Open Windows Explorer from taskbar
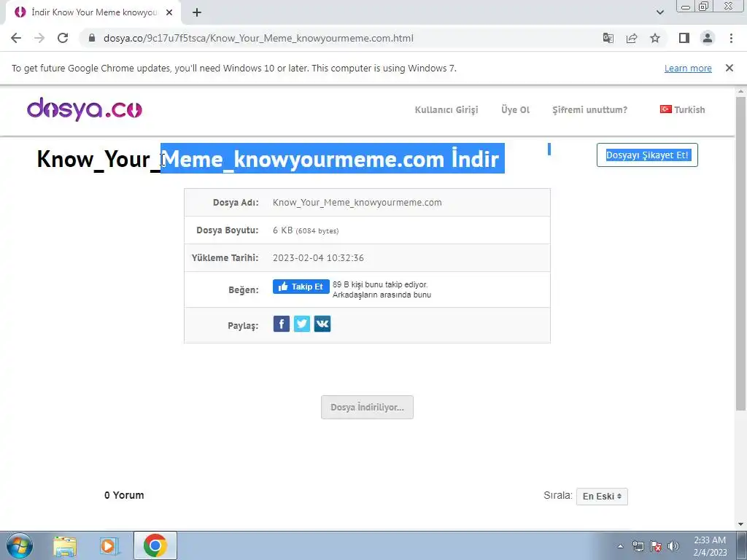 pyautogui.click(x=65, y=545)
